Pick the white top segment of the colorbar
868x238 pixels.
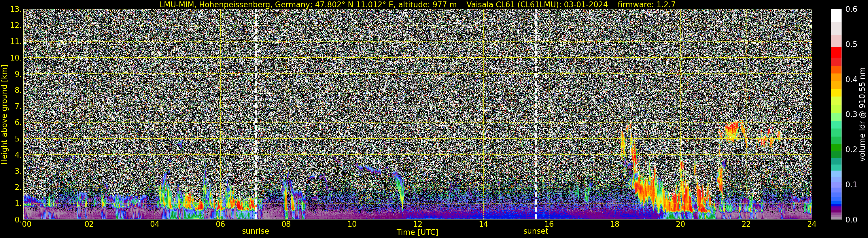(x=836, y=16)
